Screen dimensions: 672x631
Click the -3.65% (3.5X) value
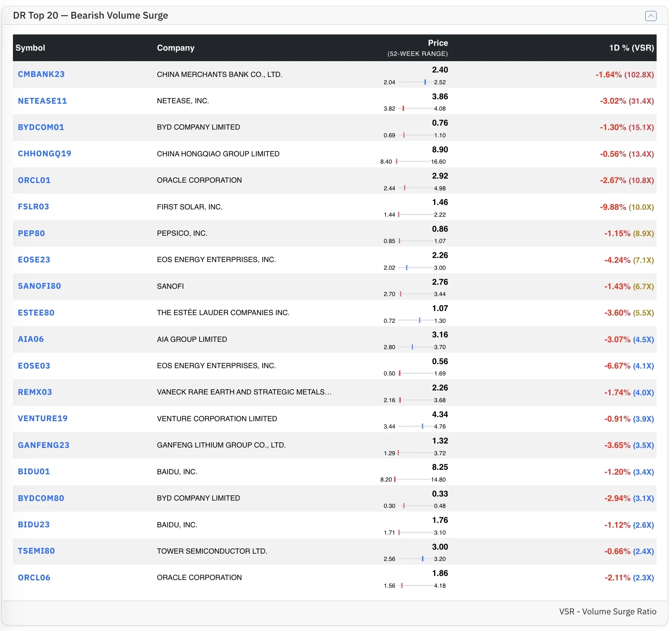629,445
